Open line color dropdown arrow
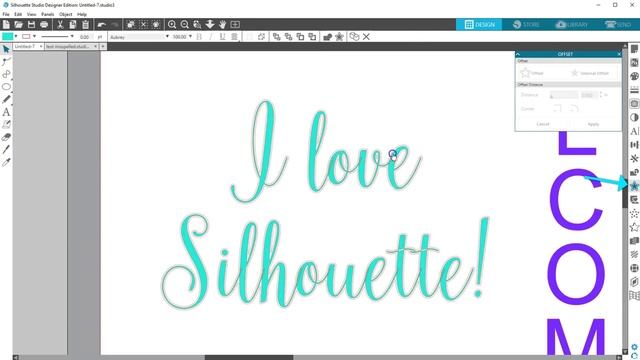 tap(34, 36)
